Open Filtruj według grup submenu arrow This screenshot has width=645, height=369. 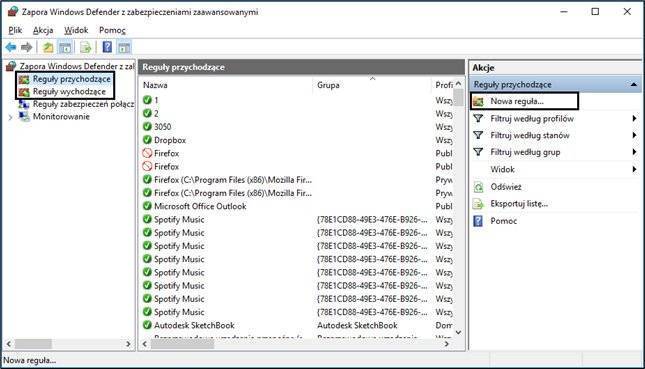click(634, 152)
